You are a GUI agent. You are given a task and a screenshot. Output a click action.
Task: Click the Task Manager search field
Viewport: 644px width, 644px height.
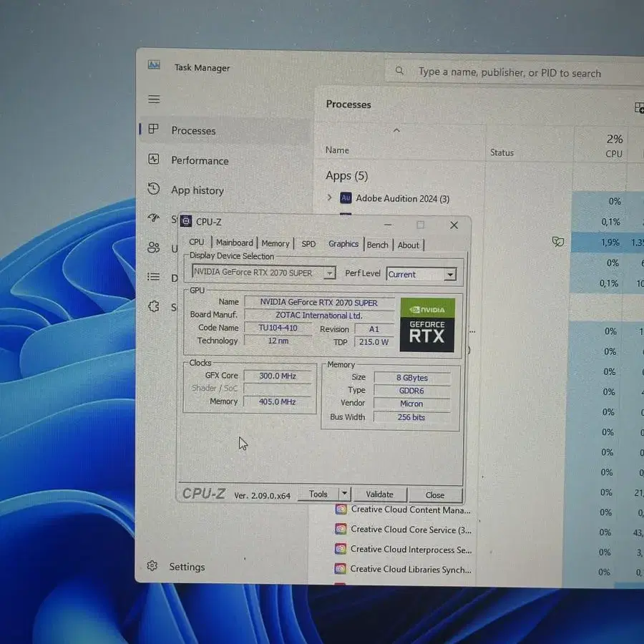[x=515, y=72]
